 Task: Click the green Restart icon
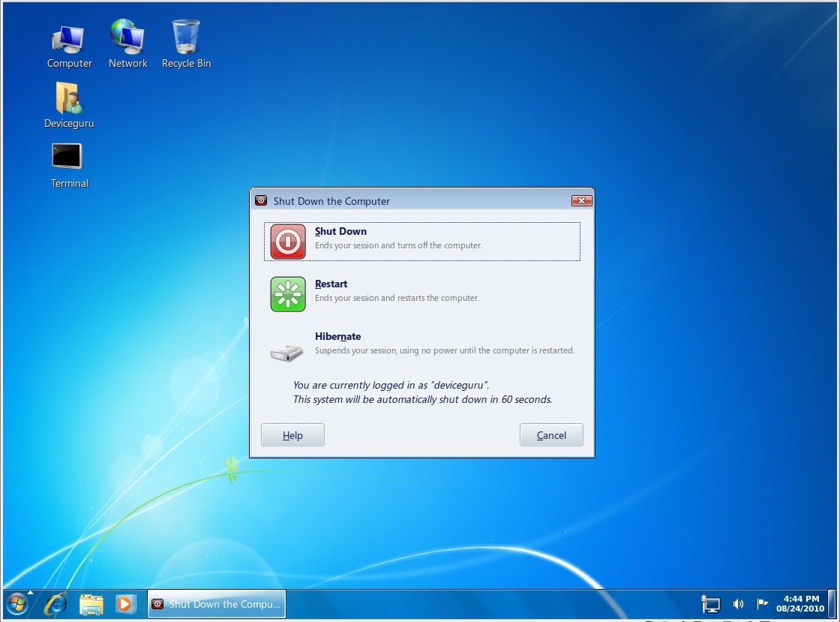[x=288, y=294]
